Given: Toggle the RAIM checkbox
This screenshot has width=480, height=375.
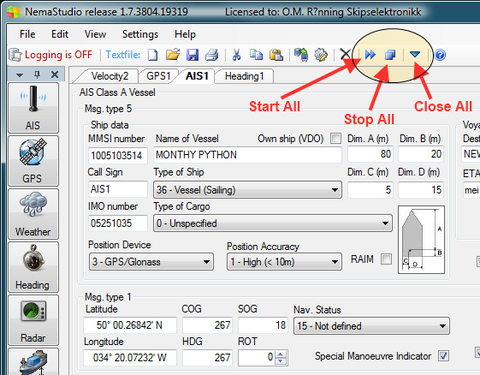Looking at the screenshot, I should 386,259.
